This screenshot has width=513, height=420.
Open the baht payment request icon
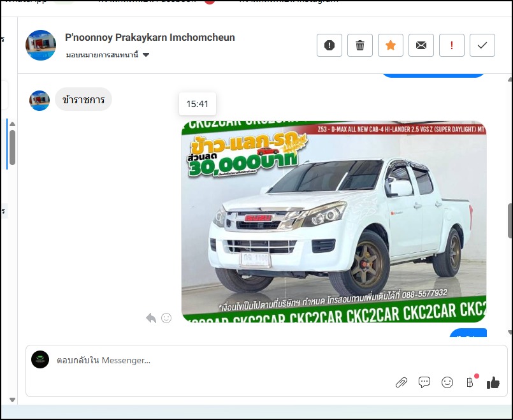pyautogui.click(x=470, y=382)
